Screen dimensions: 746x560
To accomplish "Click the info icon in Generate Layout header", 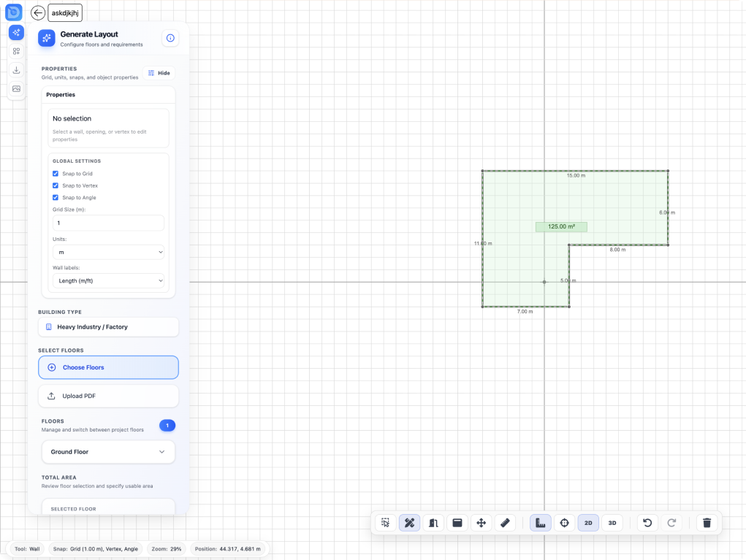I will pos(170,38).
